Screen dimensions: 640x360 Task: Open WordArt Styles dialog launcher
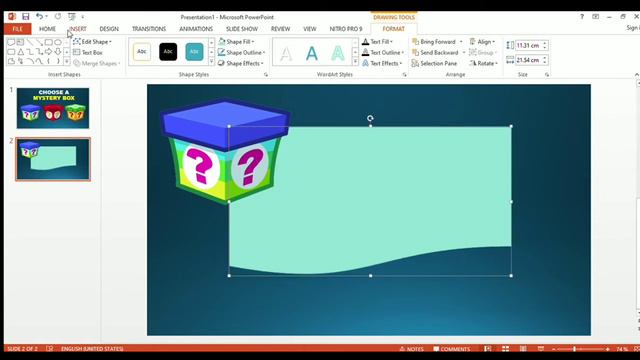pos(404,75)
